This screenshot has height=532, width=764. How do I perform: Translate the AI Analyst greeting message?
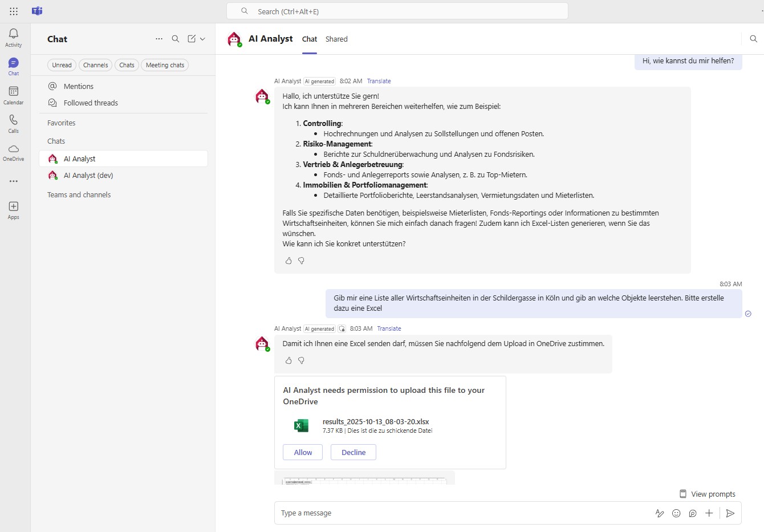click(x=379, y=81)
